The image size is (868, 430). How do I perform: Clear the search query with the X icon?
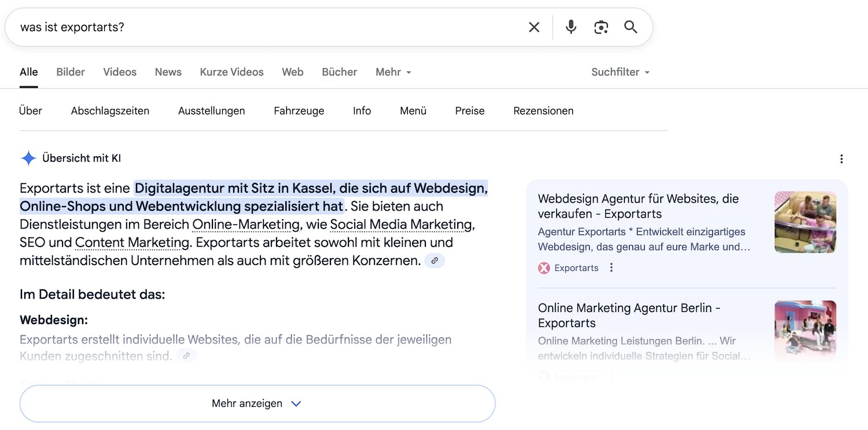[534, 27]
